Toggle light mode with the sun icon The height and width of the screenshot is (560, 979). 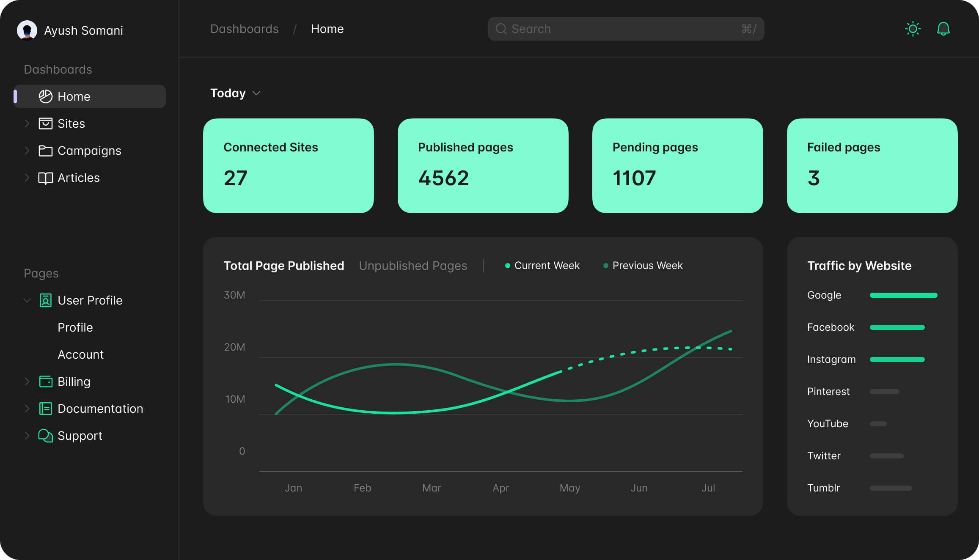(x=913, y=29)
